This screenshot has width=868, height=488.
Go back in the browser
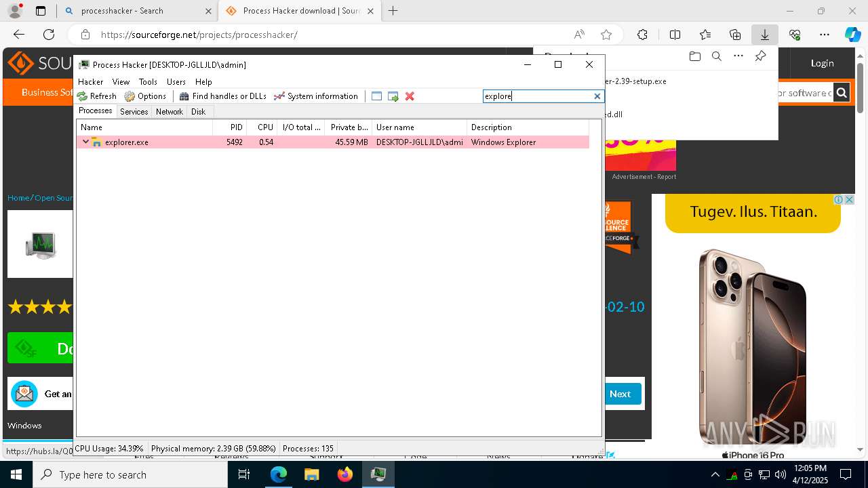[19, 35]
